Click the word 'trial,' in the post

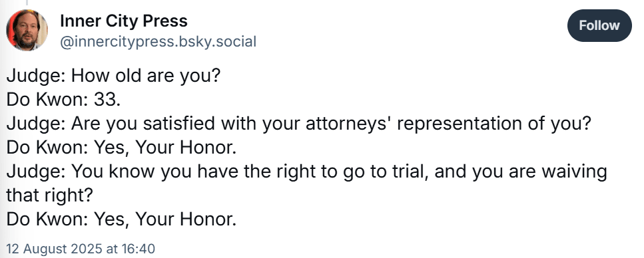click(x=409, y=172)
